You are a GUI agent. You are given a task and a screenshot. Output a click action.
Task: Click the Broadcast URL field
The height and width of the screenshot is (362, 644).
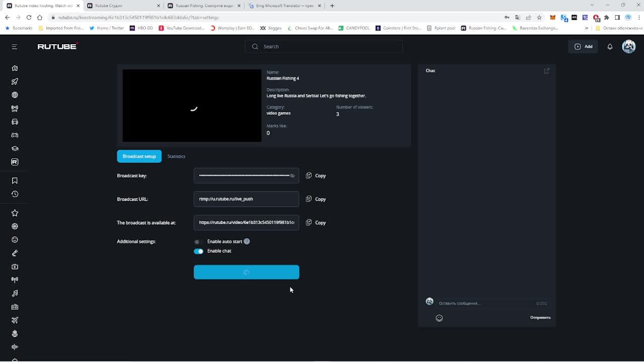coord(247,199)
